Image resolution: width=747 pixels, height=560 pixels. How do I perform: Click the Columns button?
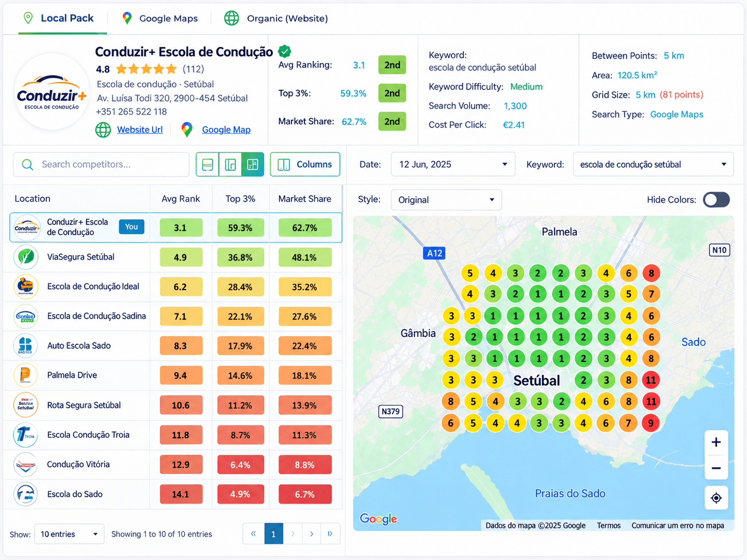point(305,164)
